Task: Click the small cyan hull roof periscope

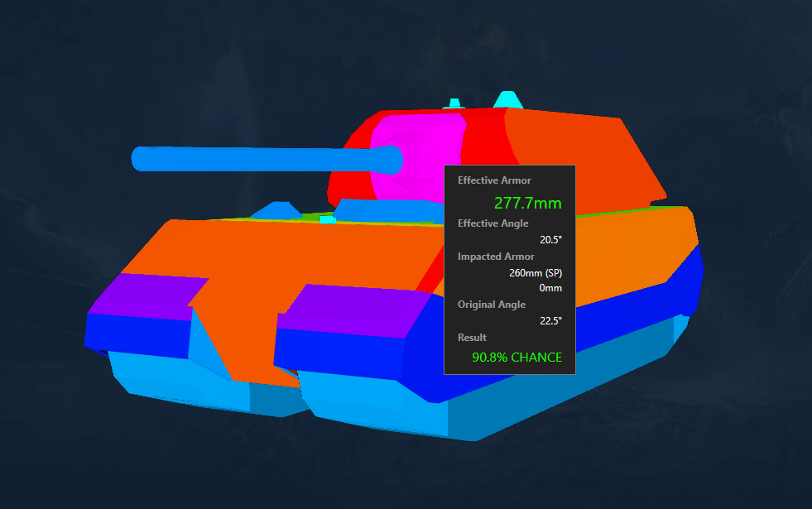Action: 328,220
